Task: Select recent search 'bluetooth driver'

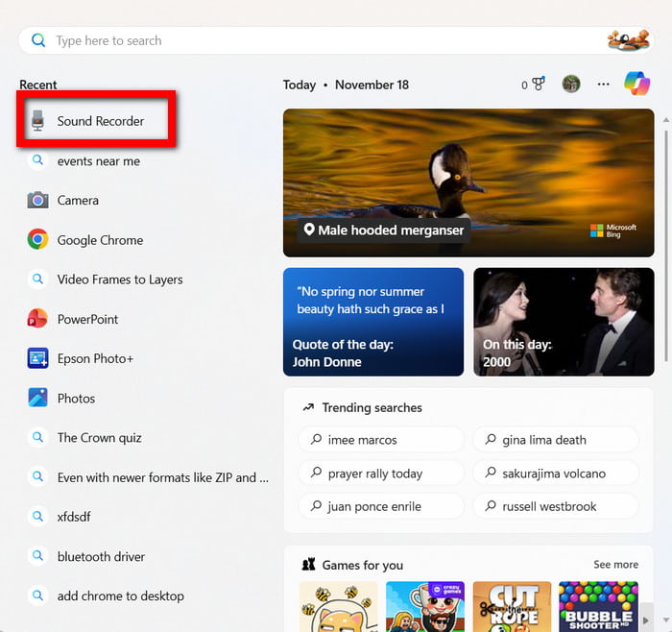Action: pyautogui.click(x=101, y=556)
